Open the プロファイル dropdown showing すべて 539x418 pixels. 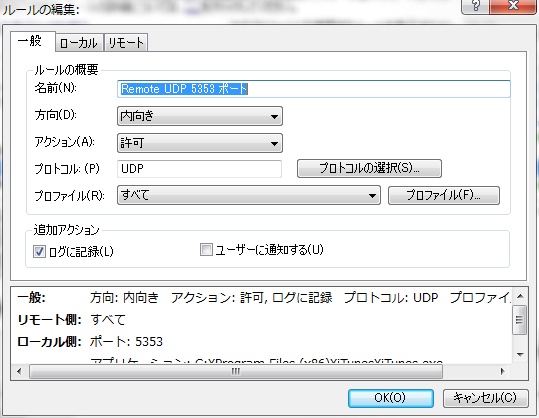[x=249, y=195]
